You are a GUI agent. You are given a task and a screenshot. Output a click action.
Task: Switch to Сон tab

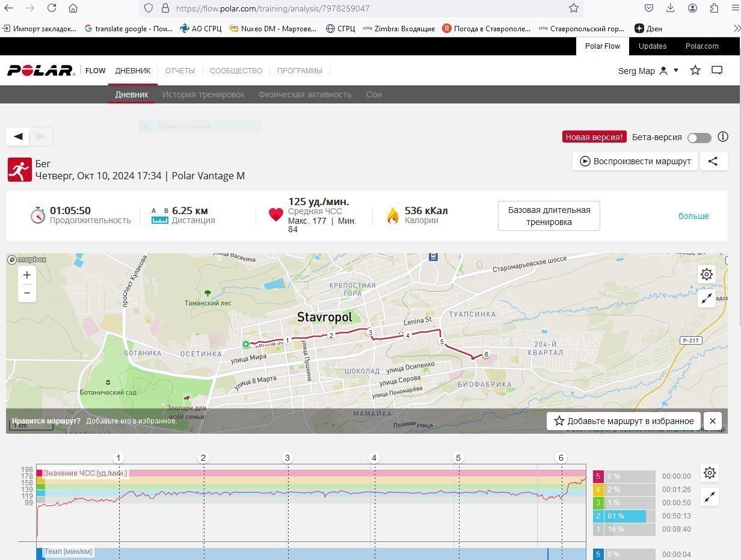(374, 94)
